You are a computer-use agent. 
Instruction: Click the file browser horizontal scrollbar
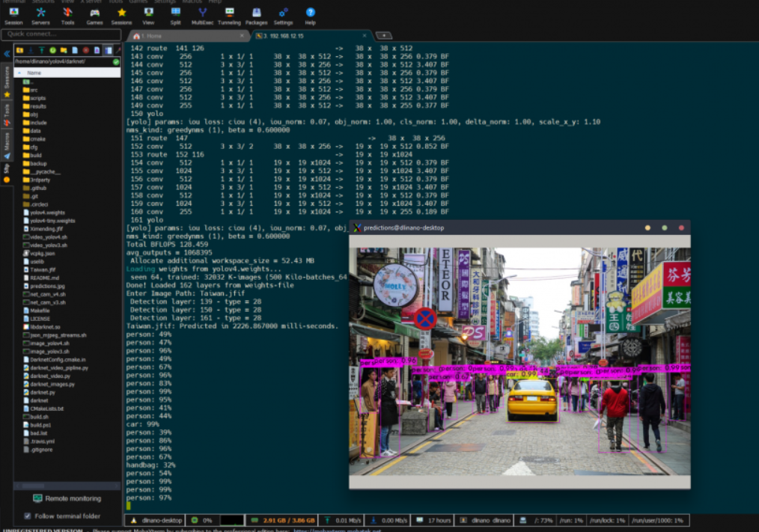[x=67, y=486]
